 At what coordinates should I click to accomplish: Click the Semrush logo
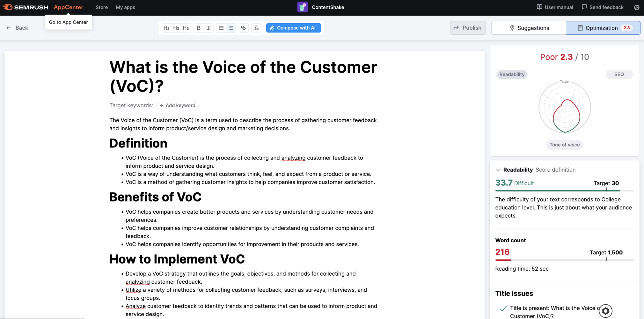point(26,7)
